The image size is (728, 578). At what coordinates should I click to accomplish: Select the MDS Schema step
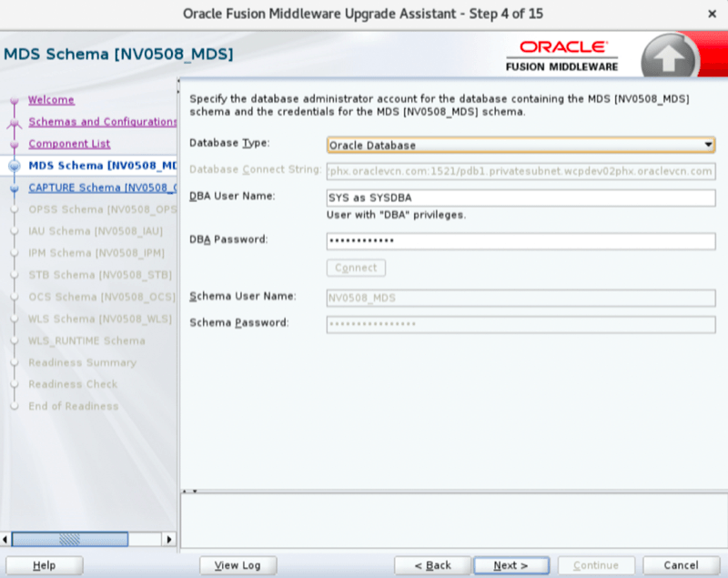coord(102,166)
